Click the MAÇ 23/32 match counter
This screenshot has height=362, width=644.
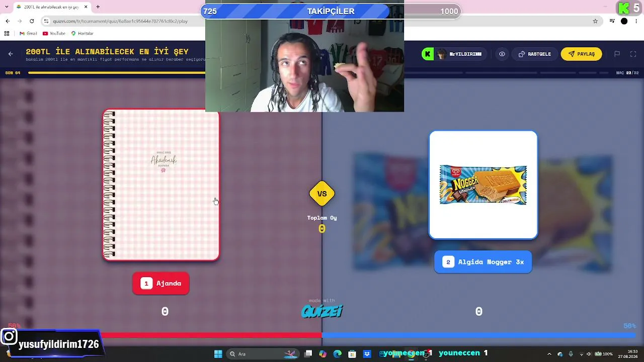coord(627,73)
